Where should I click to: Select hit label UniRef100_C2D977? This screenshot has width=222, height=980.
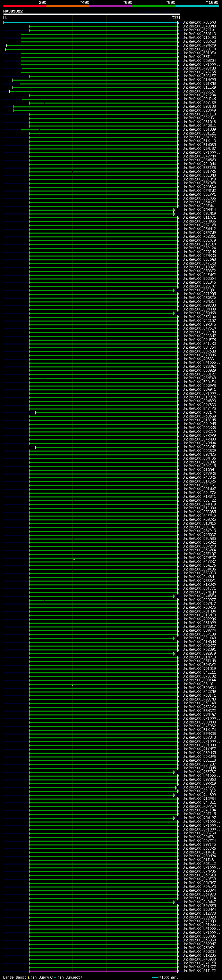coord(199,600)
